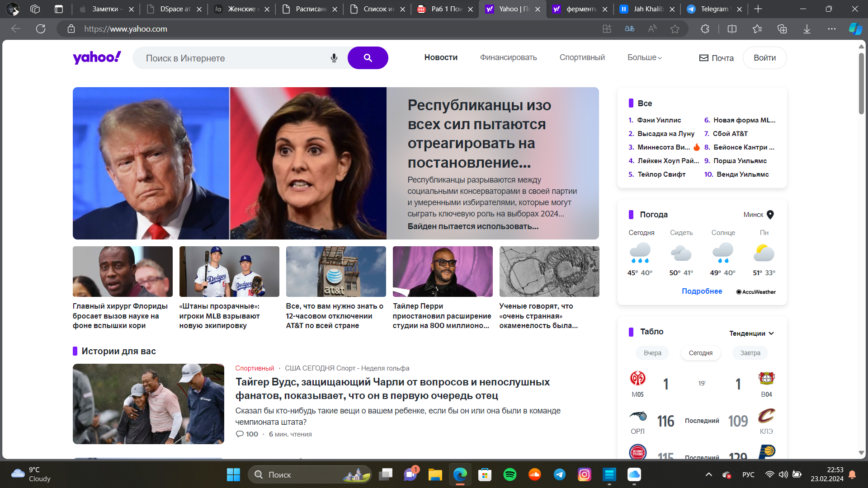Click the purple search magnifier button
The height and width of the screenshot is (488, 868).
tap(368, 58)
